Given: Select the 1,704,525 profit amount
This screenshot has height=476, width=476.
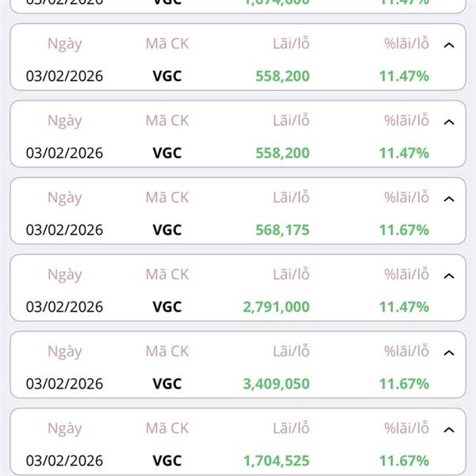Looking at the screenshot, I should click(x=276, y=461).
